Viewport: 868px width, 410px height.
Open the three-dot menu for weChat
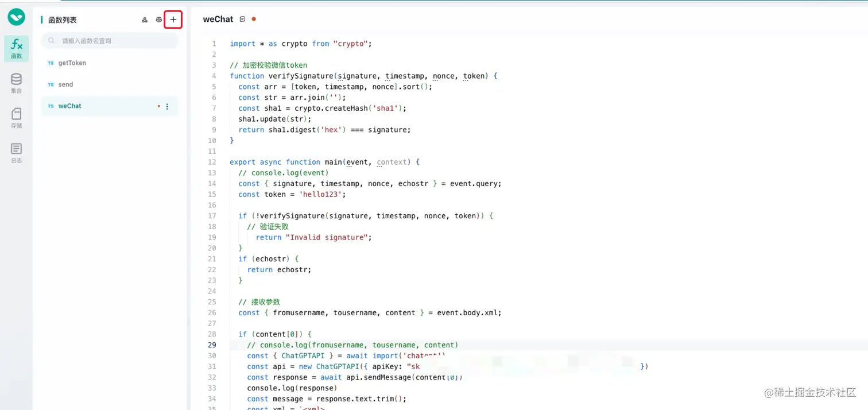click(167, 106)
